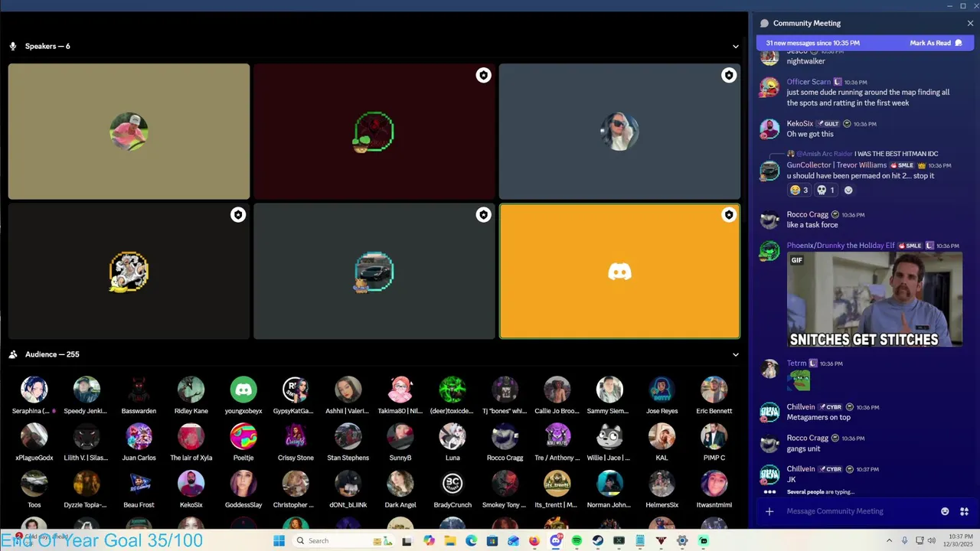Open the 10:37 PM clock and date in the taskbar
The width and height of the screenshot is (980, 551).
click(x=960, y=540)
